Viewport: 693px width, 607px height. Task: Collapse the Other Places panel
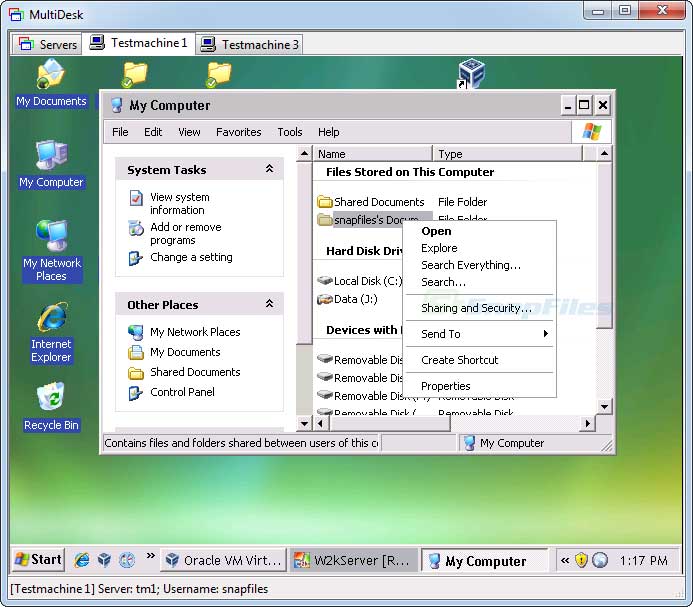click(x=269, y=304)
